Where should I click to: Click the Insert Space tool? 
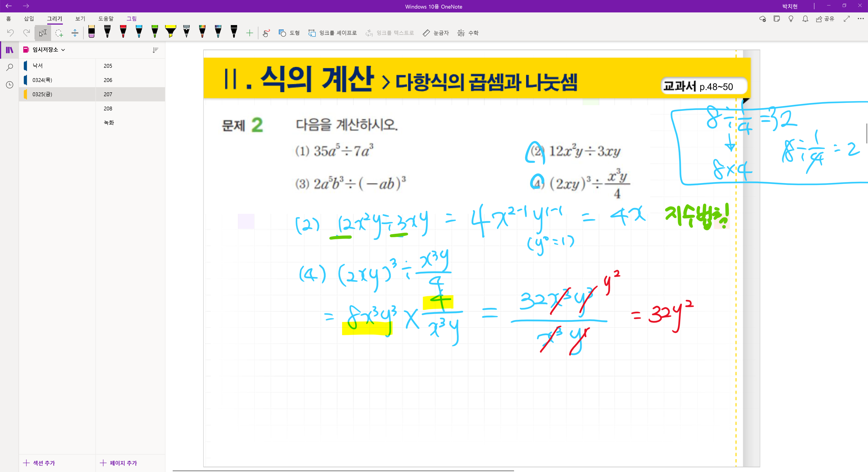(x=75, y=33)
